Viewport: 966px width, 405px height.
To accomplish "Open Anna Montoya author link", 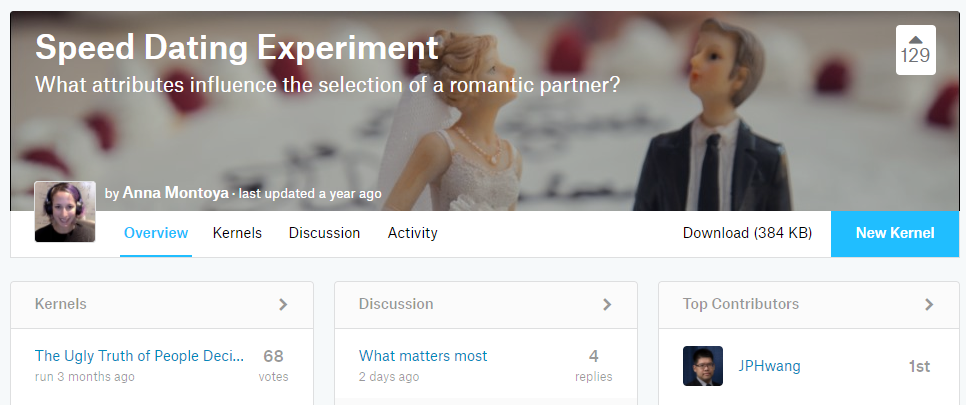I will (x=176, y=193).
